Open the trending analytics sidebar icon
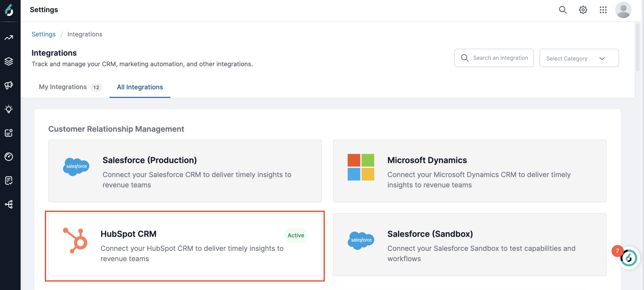Screen dimensions: 644x290 [x=9, y=38]
